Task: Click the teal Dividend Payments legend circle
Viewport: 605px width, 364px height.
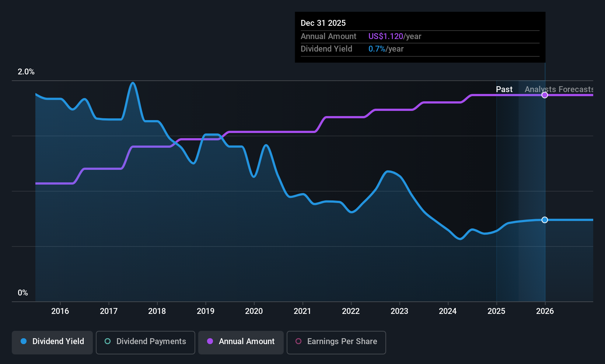Action: pos(108,341)
